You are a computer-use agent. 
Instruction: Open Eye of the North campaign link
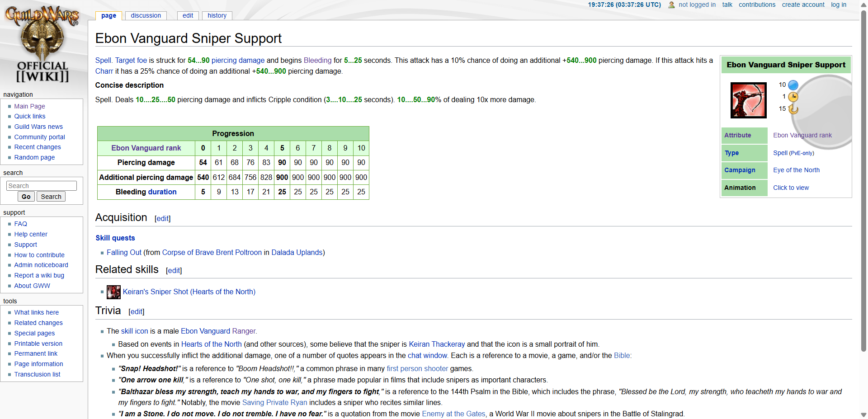coord(796,170)
